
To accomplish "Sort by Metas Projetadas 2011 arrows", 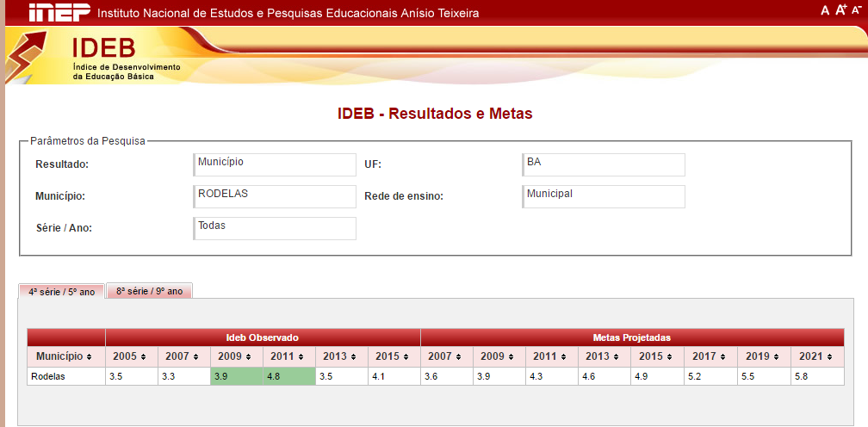I will [565, 356].
